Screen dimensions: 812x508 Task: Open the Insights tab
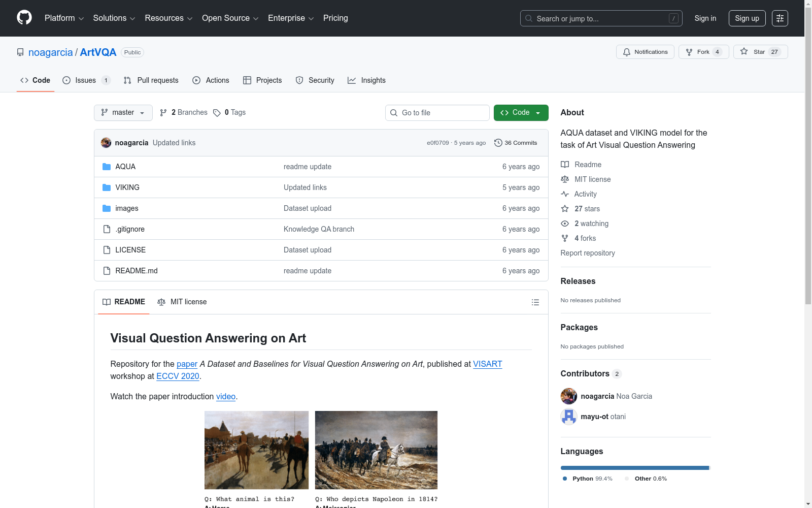click(x=366, y=80)
